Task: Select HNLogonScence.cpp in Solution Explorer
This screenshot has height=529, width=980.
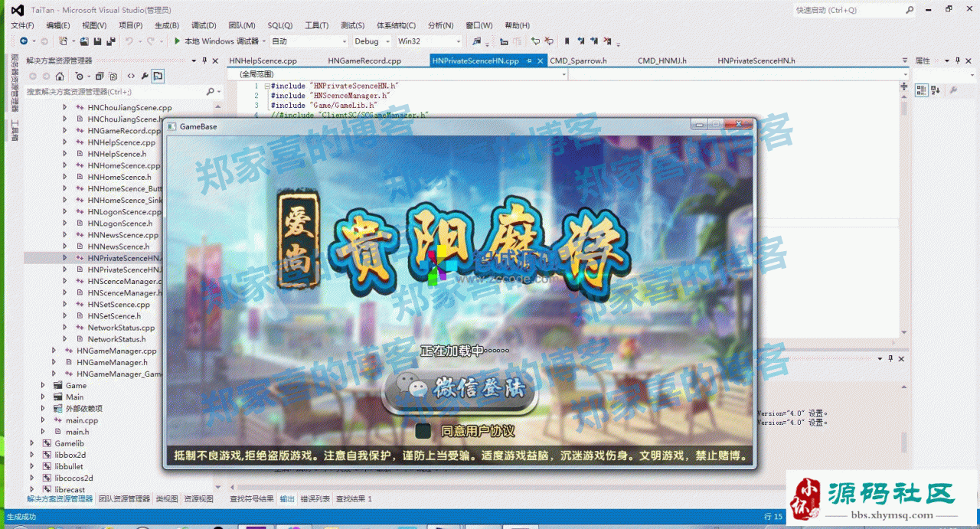Action: pos(124,212)
